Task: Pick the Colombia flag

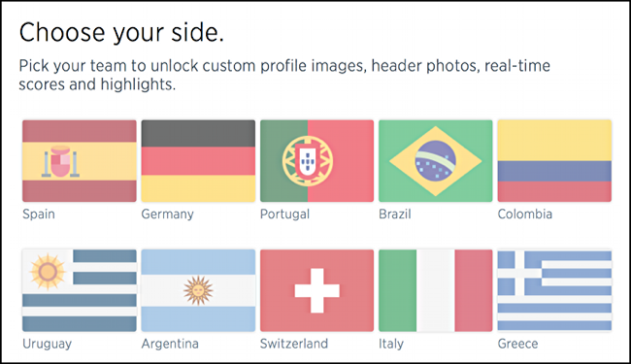Action: point(554,161)
